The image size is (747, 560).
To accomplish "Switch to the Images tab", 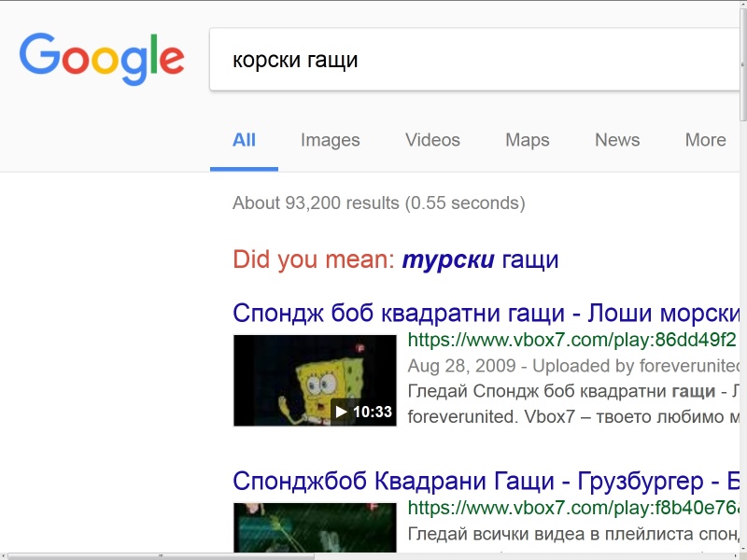I will 331,140.
